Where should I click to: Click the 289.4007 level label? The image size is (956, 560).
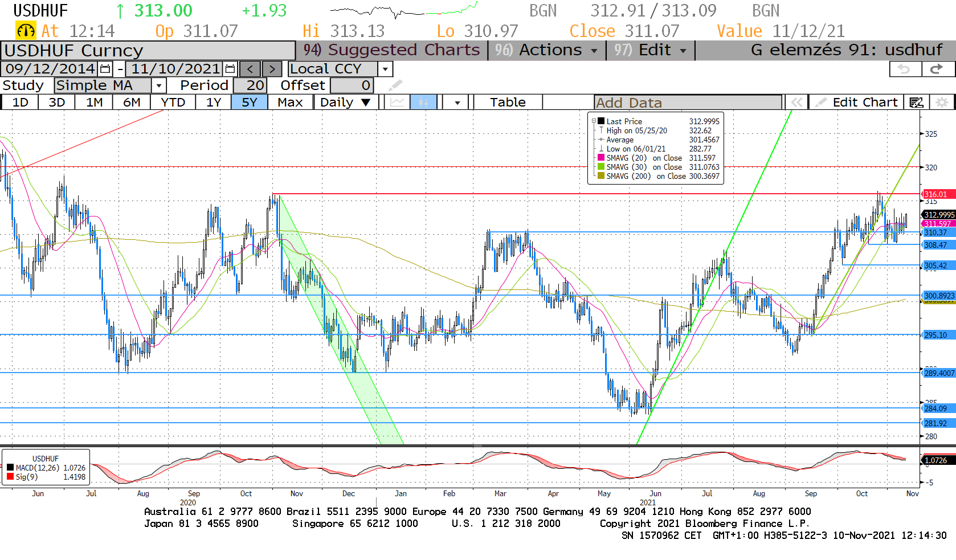(x=939, y=373)
